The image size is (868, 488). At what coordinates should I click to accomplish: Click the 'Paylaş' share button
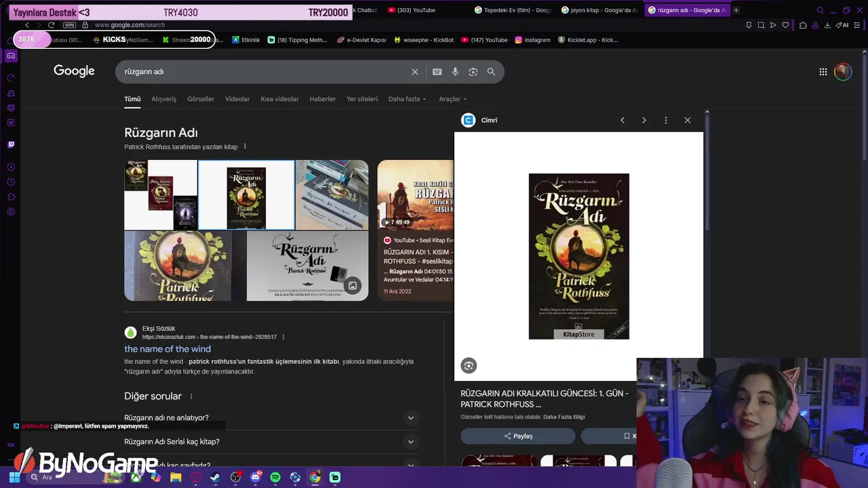[x=518, y=436]
